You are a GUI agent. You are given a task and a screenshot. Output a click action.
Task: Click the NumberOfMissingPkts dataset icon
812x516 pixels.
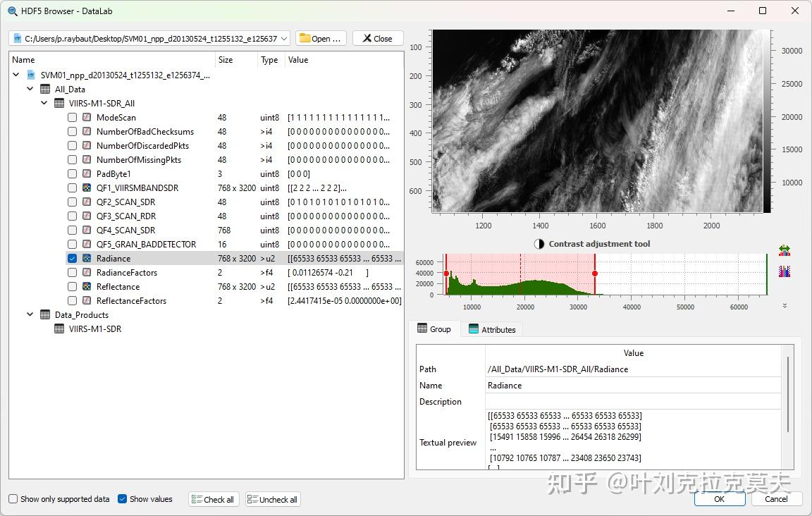pos(87,159)
